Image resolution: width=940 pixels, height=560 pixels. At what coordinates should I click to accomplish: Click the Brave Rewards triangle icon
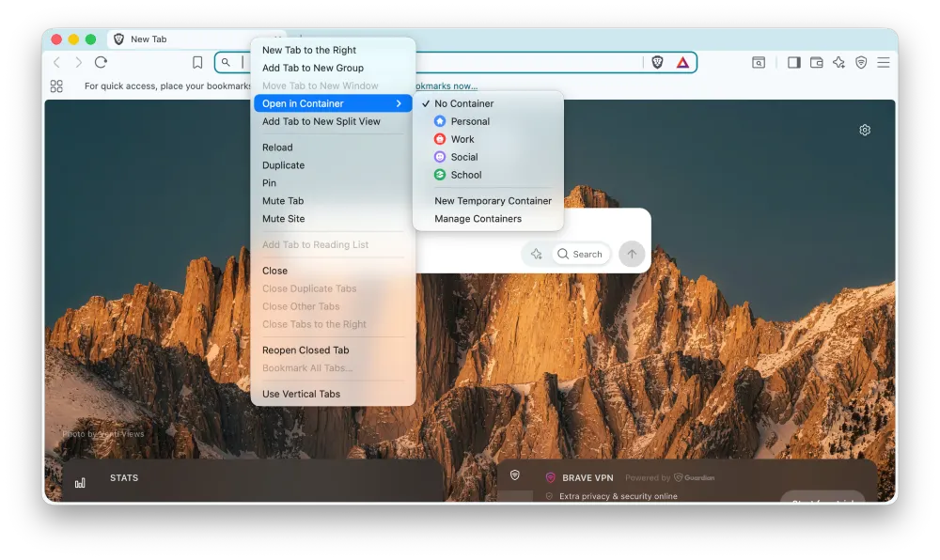click(x=682, y=62)
